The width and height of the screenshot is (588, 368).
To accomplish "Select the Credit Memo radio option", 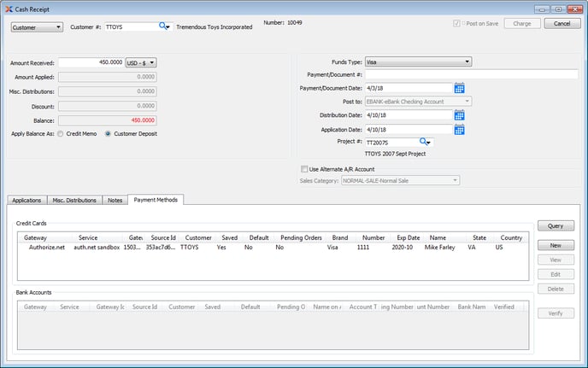I will click(x=61, y=133).
